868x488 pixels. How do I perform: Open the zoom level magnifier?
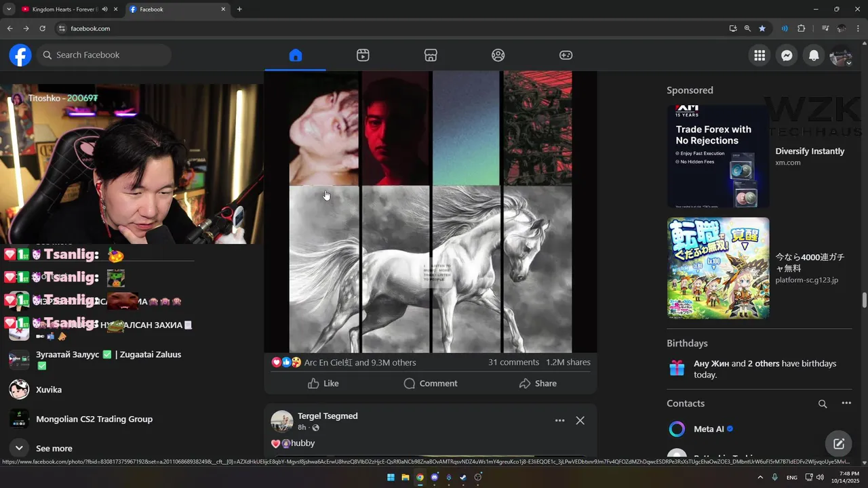[x=747, y=28]
